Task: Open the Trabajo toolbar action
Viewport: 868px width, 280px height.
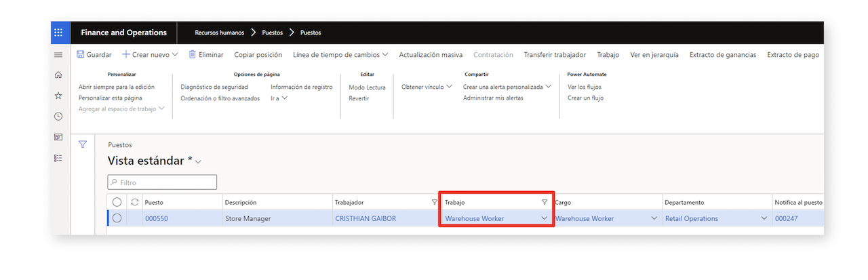Action: click(x=608, y=55)
